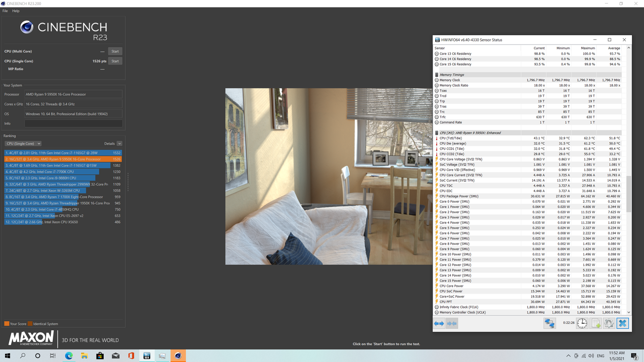The width and height of the screenshot is (644, 362).
Task: Start the CPU (Multi Core) test
Action: (115, 51)
